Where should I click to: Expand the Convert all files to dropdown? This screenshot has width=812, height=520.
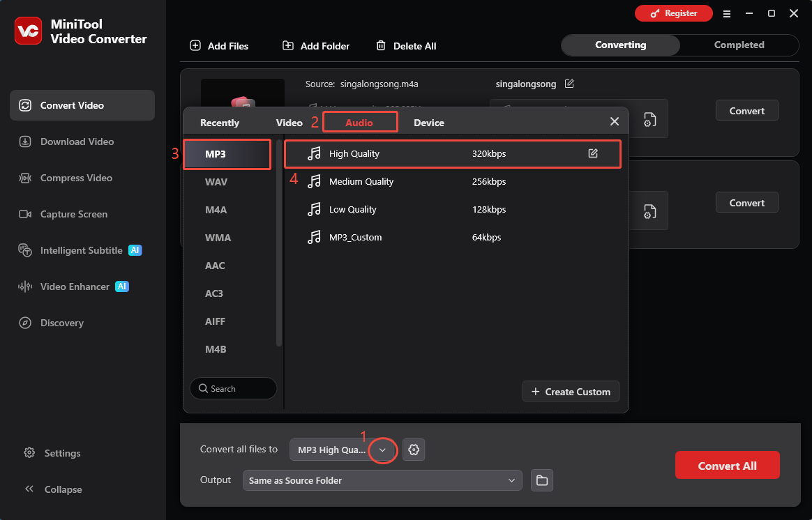point(382,450)
